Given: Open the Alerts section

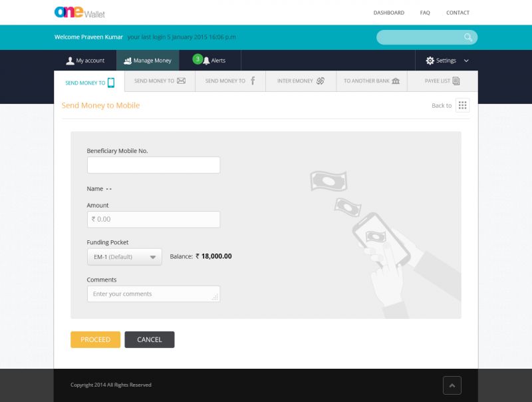Looking at the screenshot, I should click(x=210, y=61).
